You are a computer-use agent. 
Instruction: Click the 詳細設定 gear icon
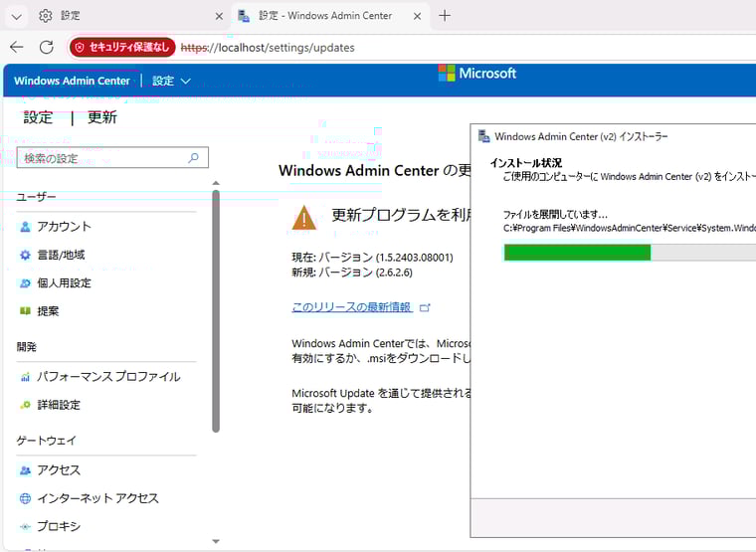pos(25,405)
